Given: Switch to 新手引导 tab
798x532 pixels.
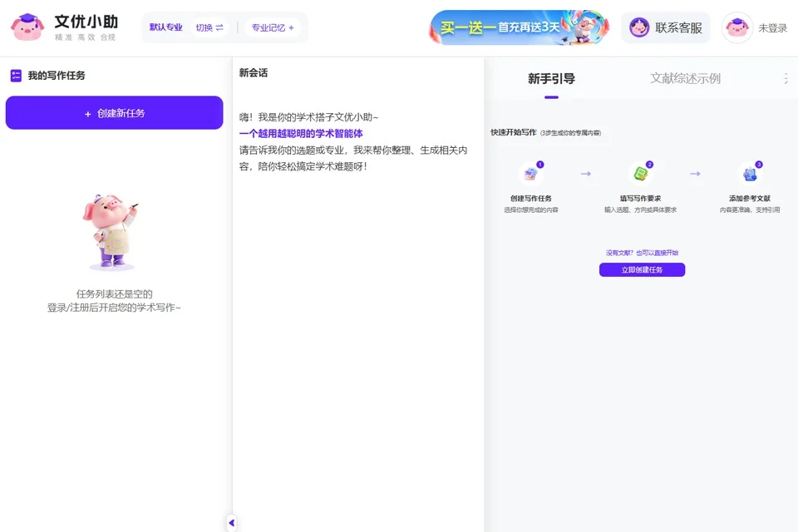Looking at the screenshot, I should (551, 79).
